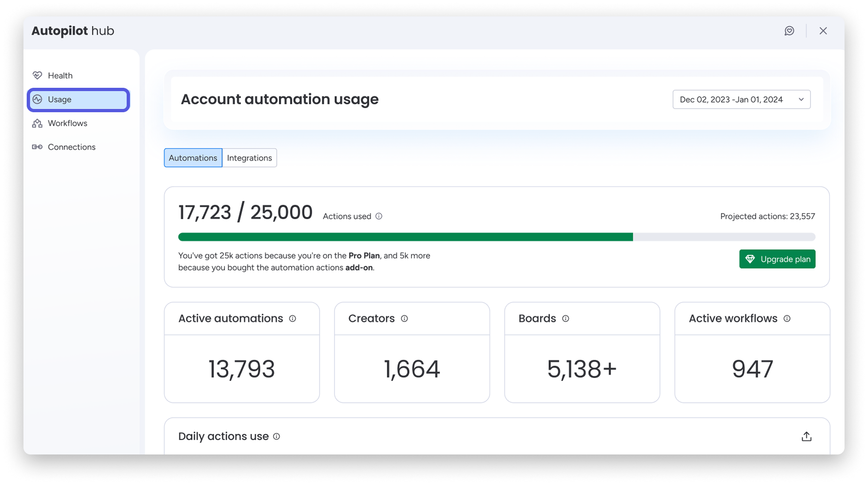Image resolution: width=868 pixels, height=485 pixels.
Task: Open Workflows in the sidebar
Action: (x=67, y=123)
